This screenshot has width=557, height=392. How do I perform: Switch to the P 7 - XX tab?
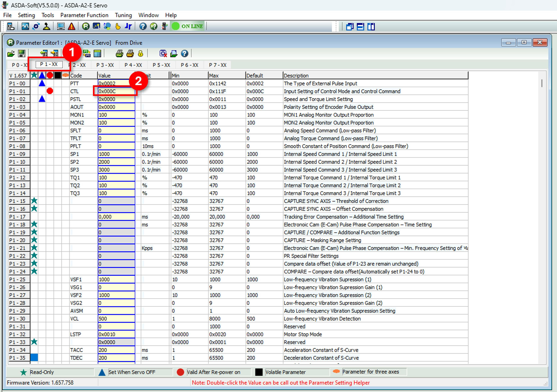[218, 65]
